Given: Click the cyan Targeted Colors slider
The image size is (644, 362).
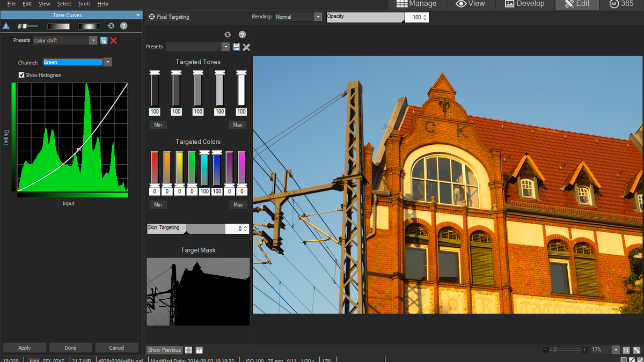Looking at the screenshot, I should pyautogui.click(x=204, y=168).
